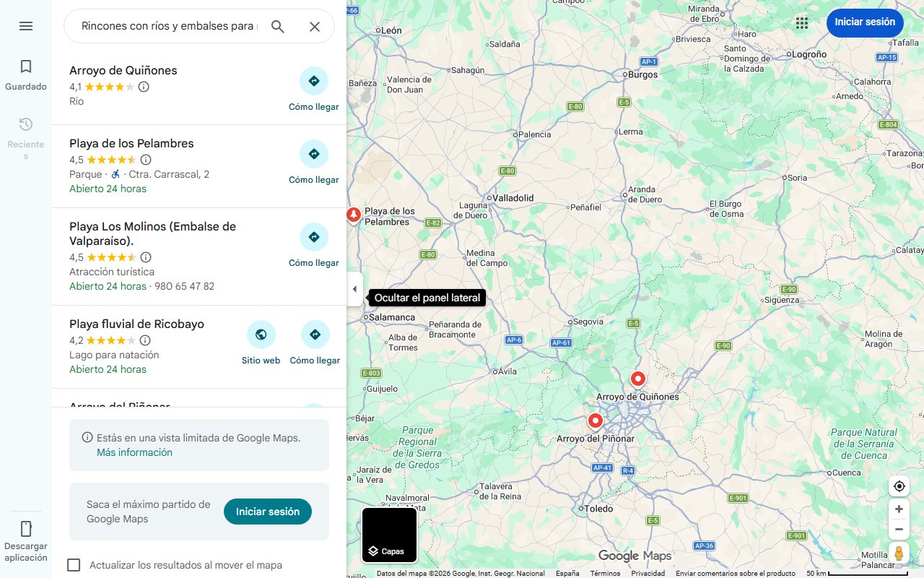This screenshot has height=578, width=924.
Task: Get directions to Arroyo de Quiñones
Action: (314, 90)
